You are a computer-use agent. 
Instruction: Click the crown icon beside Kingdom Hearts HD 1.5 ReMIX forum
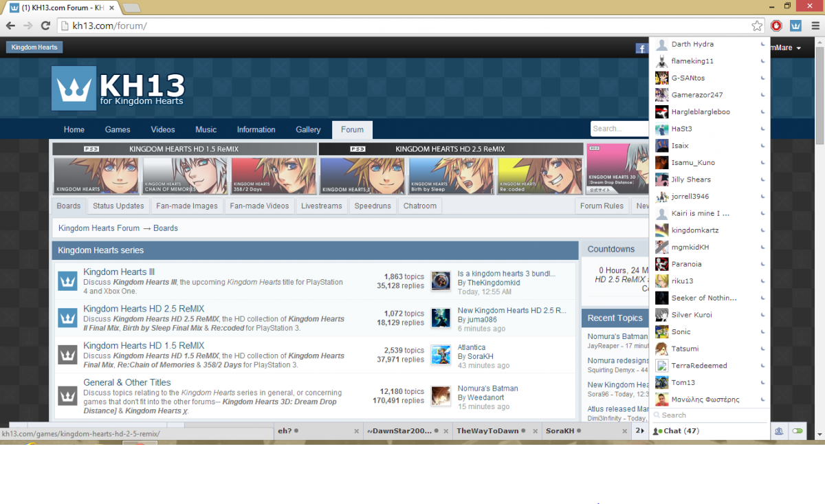[x=67, y=355]
